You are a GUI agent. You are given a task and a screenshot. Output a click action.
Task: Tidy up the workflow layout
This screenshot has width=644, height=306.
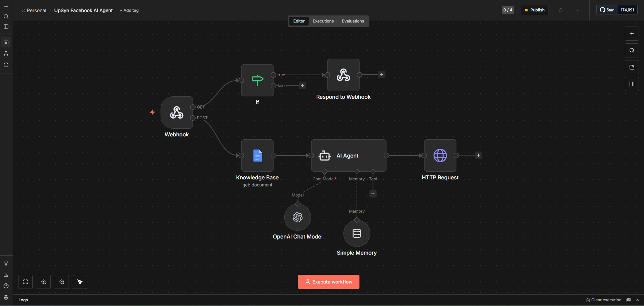tap(80, 281)
